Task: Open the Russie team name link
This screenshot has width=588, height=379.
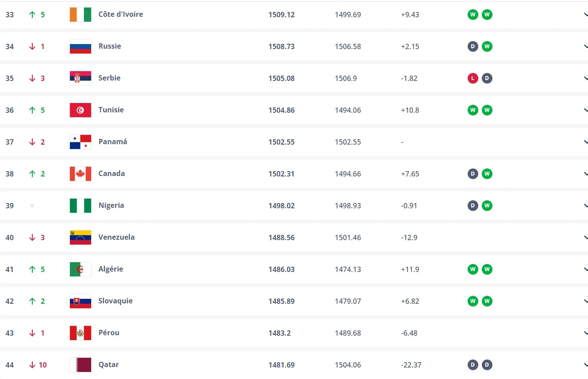Action: tap(110, 46)
